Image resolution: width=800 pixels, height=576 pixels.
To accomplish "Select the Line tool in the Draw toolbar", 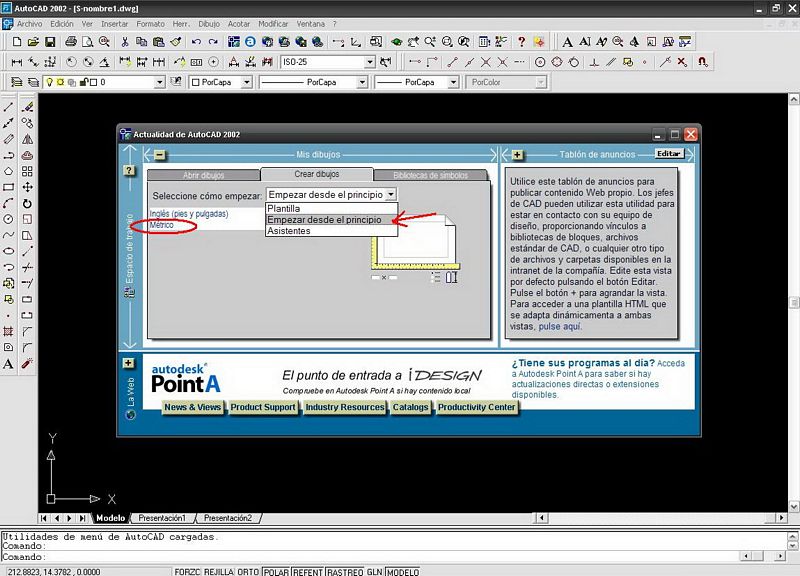I will pos(9,107).
